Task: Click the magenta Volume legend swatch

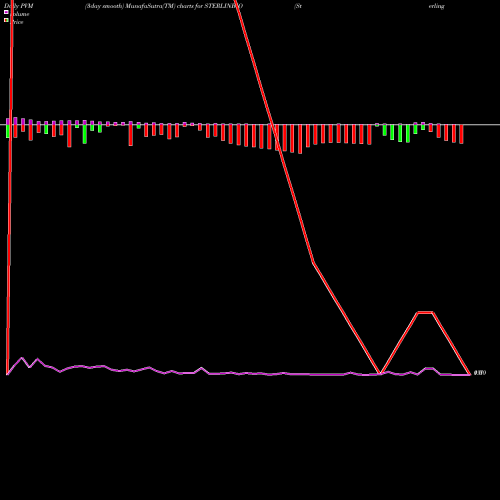Action: pyautogui.click(x=6, y=12)
